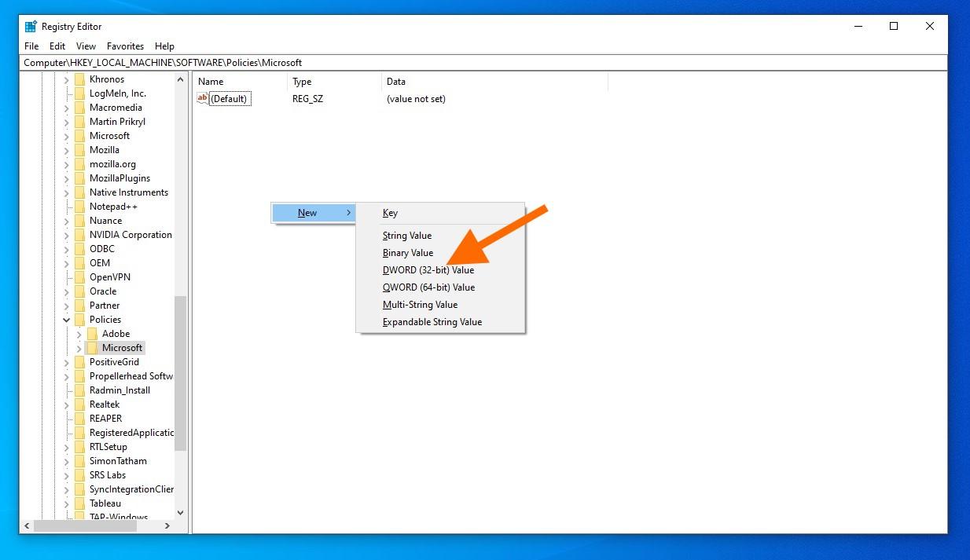The width and height of the screenshot is (970, 560).
Task: Click the OpenVPN folder icon
Action: (x=79, y=277)
